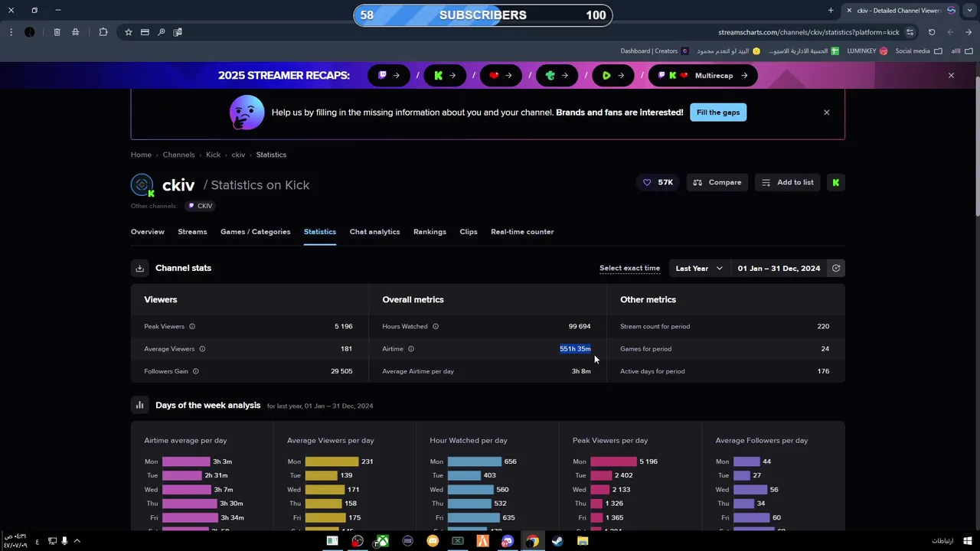This screenshot has height=551, width=980.
Task: Click the Stream count value 220
Action: (823, 327)
